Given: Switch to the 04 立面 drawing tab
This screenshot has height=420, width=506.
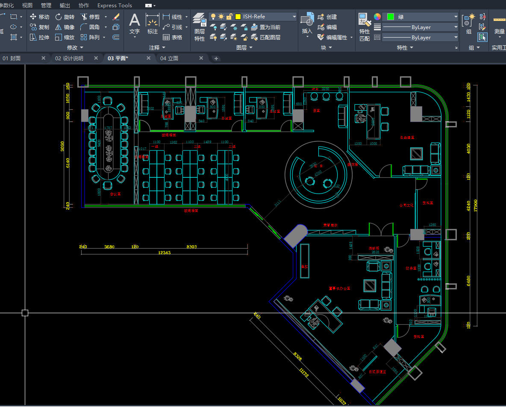Looking at the screenshot, I should tap(169, 59).
